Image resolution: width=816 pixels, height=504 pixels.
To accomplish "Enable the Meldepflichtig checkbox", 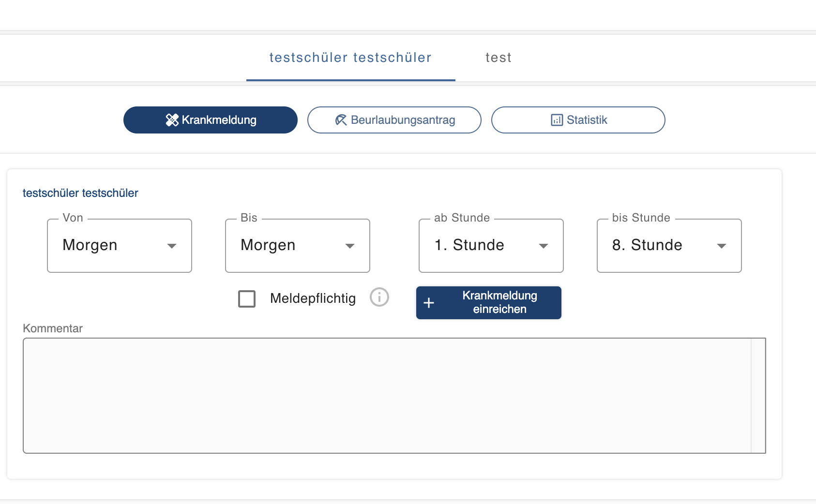I will tap(247, 298).
